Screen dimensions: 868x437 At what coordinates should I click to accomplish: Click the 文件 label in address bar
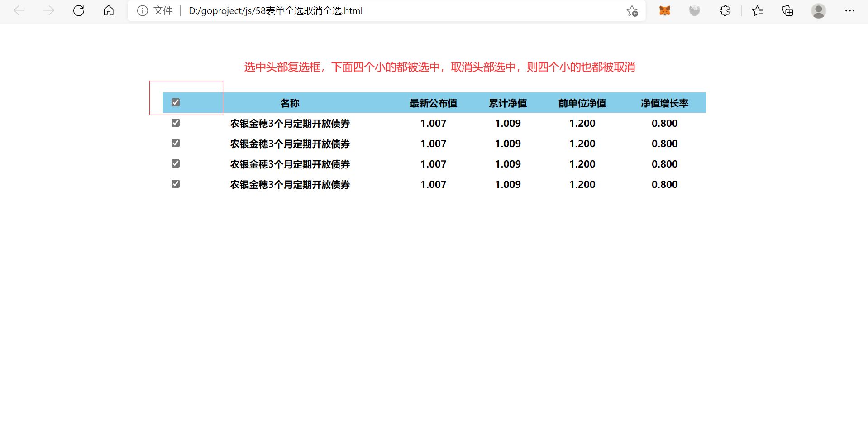pyautogui.click(x=163, y=10)
